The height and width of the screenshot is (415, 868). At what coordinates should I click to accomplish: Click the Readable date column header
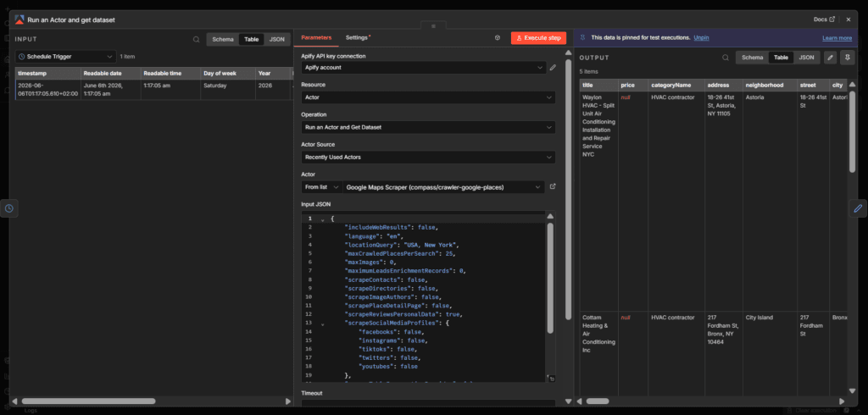111,73
